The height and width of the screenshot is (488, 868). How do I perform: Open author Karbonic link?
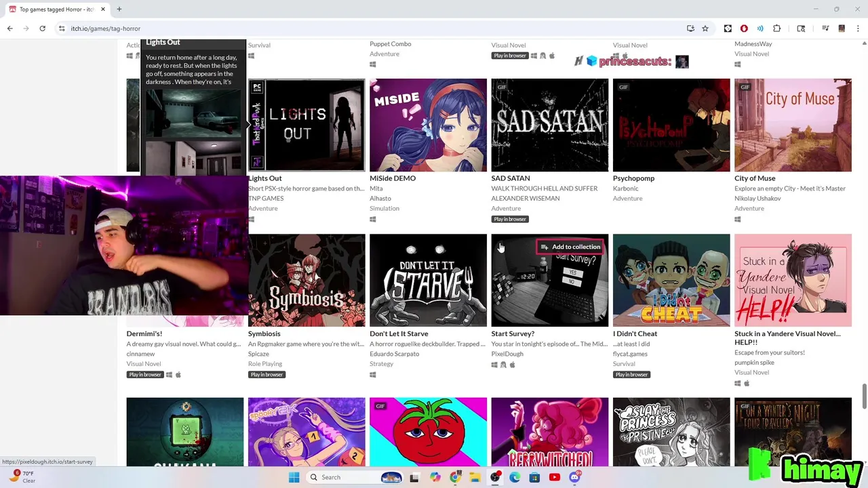point(626,188)
